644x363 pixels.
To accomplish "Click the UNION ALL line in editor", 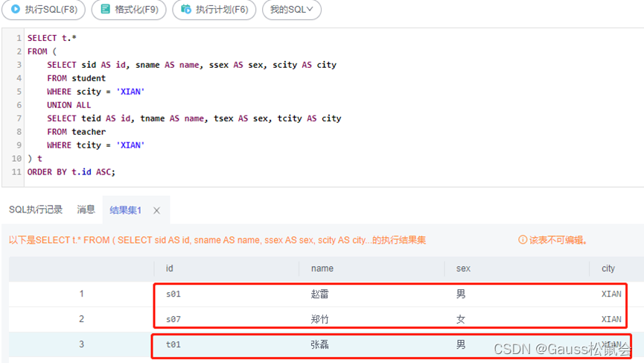I will [x=68, y=105].
